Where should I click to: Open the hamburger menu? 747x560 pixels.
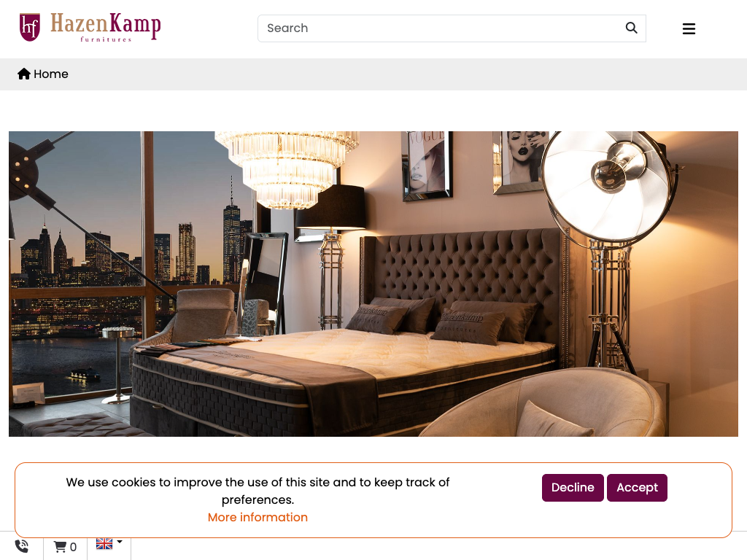click(689, 28)
